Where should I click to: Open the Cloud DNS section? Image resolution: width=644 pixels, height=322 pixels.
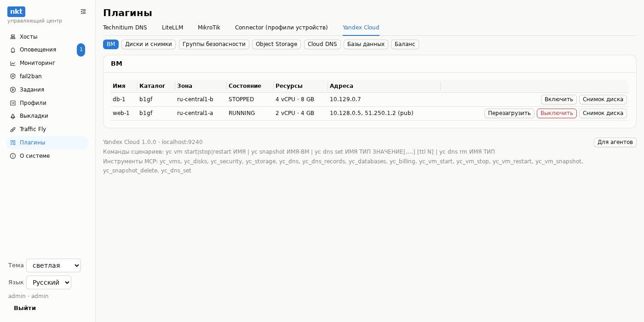322,44
